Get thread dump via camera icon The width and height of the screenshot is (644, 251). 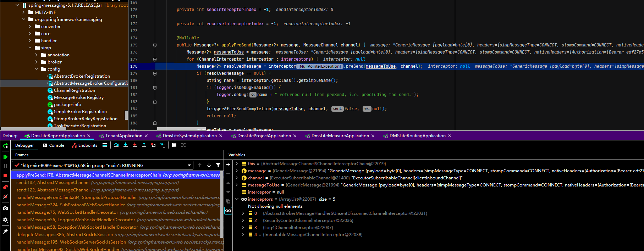[x=5, y=208]
